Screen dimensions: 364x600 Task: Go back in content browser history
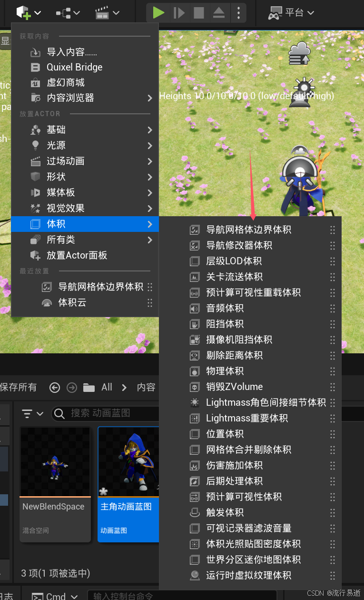[x=55, y=388]
